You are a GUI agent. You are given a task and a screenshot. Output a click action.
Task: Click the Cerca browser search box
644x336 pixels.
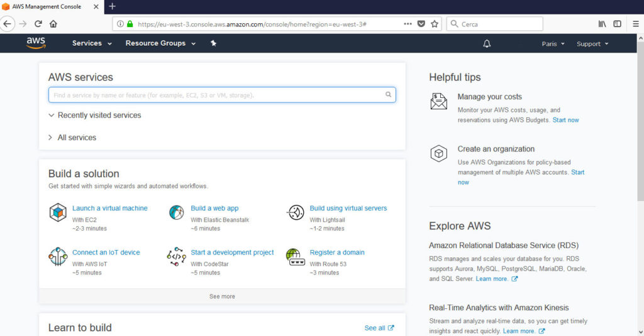click(494, 24)
